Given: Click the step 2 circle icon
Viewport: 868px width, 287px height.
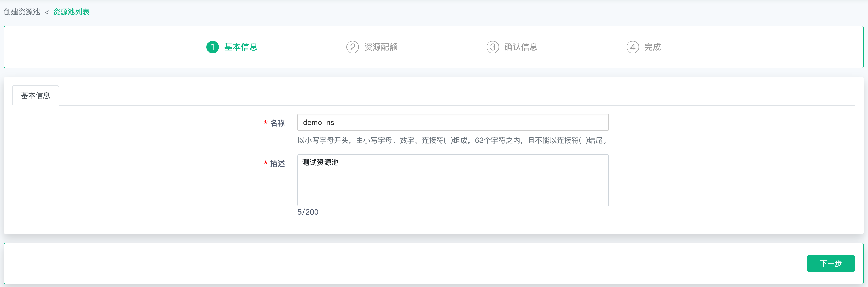Looking at the screenshot, I should tap(352, 47).
